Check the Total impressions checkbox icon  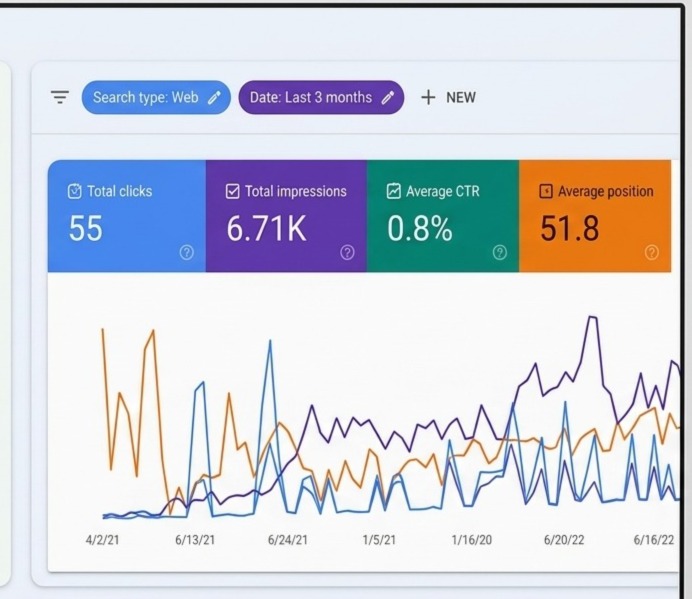pyautogui.click(x=233, y=192)
